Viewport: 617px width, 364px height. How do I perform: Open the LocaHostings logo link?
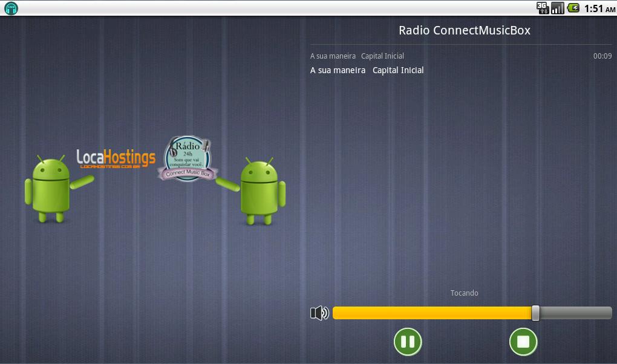116,158
